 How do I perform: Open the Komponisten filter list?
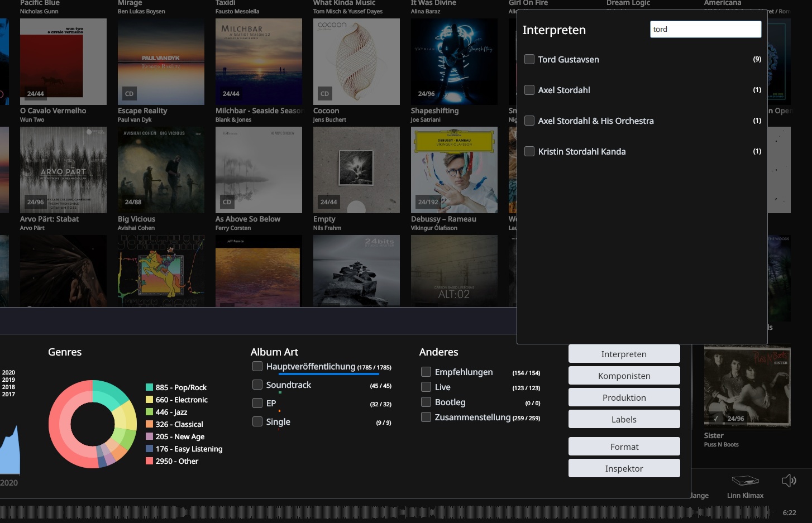(624, 376)
